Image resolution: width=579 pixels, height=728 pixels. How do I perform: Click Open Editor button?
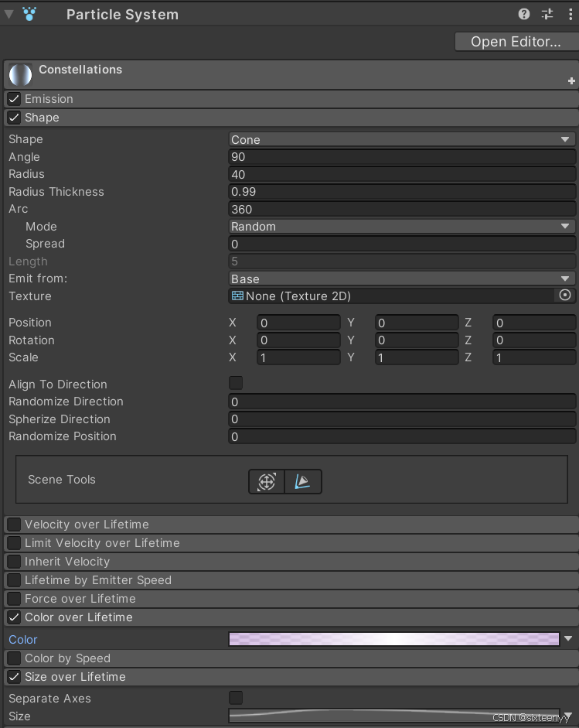coord(516,41)
